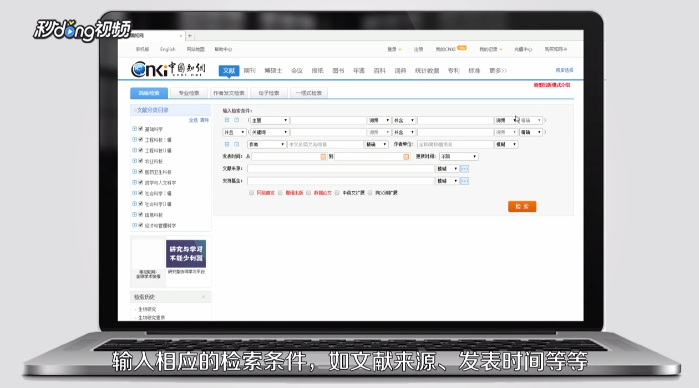Uncheck the 农业科技 category checkbox
This screenshot has height=388, width=699.
click(x=141, y=161)
